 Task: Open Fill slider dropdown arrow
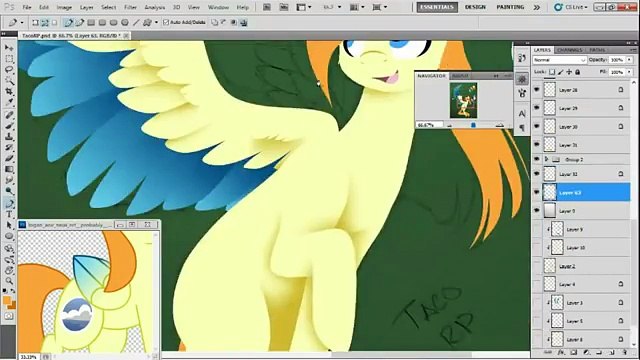[629, 72]
